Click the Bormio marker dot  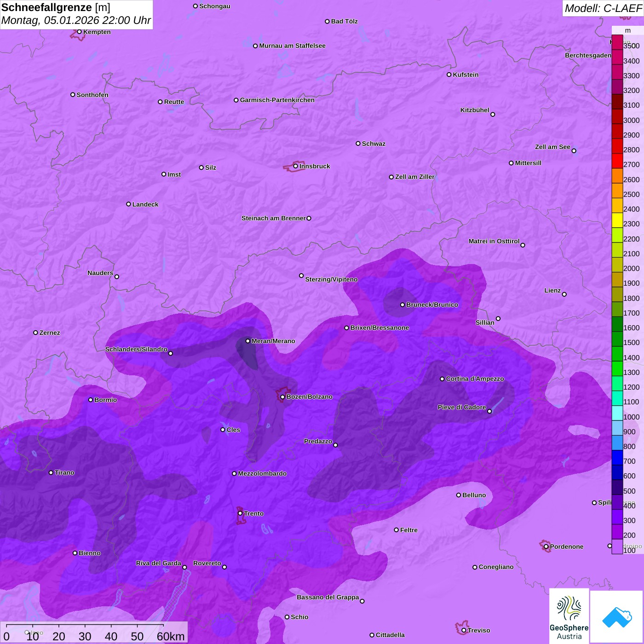click(91, 400)
